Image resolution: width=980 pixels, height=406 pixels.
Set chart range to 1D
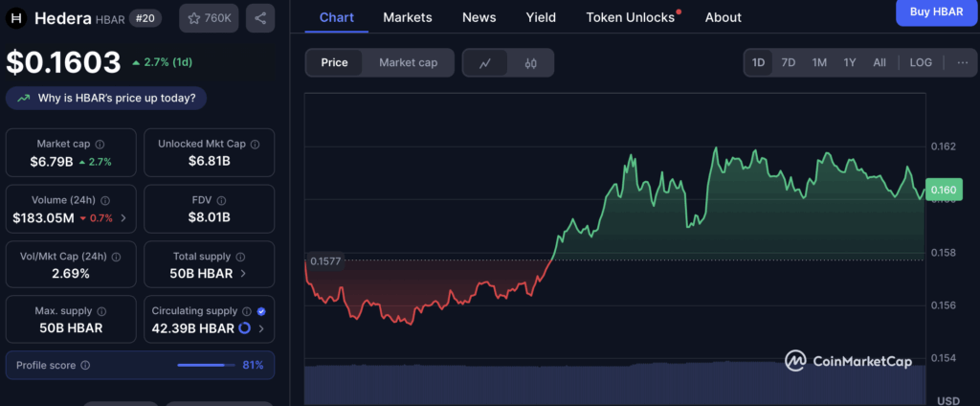pos(758,62)
